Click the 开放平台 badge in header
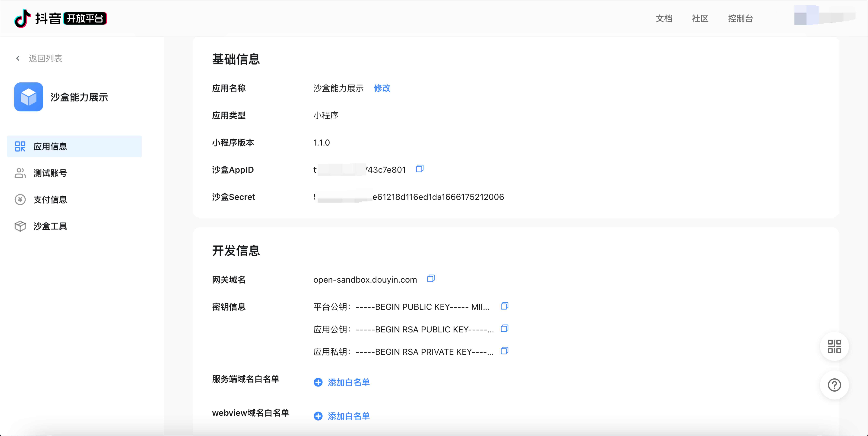 [x=85, y=18]
